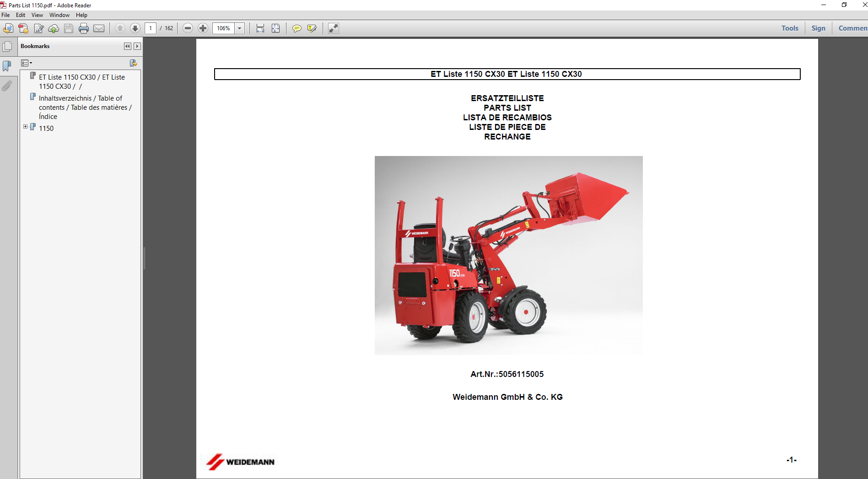Open the File menu
Image resolution: width=868 pixels, height=479 pixels.
click(5, 15)
